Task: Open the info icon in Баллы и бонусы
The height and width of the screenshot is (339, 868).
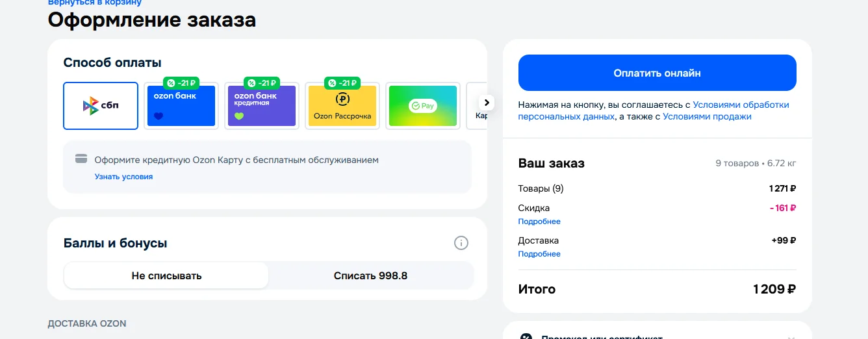Action: (461, 243)
